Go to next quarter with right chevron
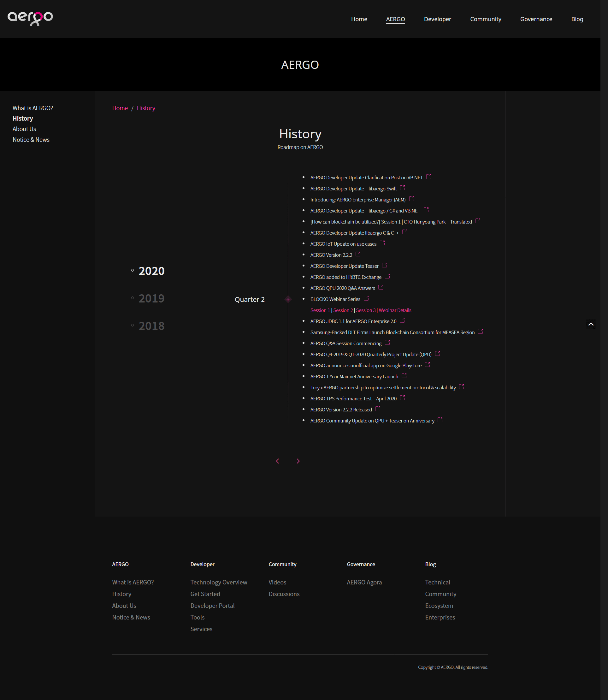The width and height of the screenshot is (608, 700). click(298, 461)
